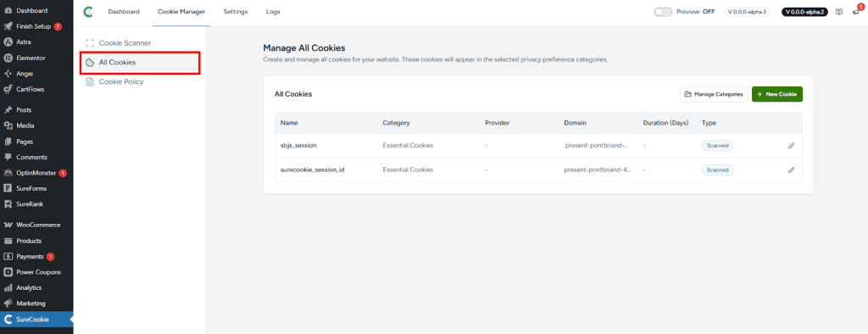Click the Duration (Days) column header
This screenshot has width=868, height=334.
[665, 123]
